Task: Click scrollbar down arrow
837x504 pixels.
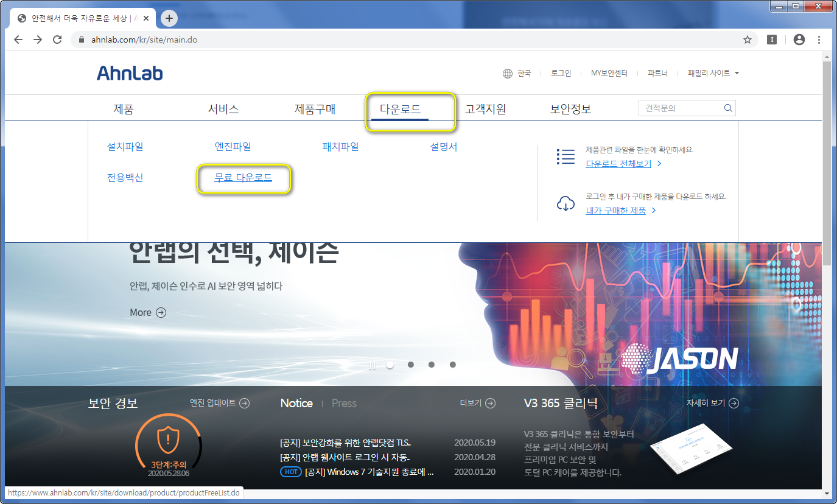Action: tap(827, 494)
